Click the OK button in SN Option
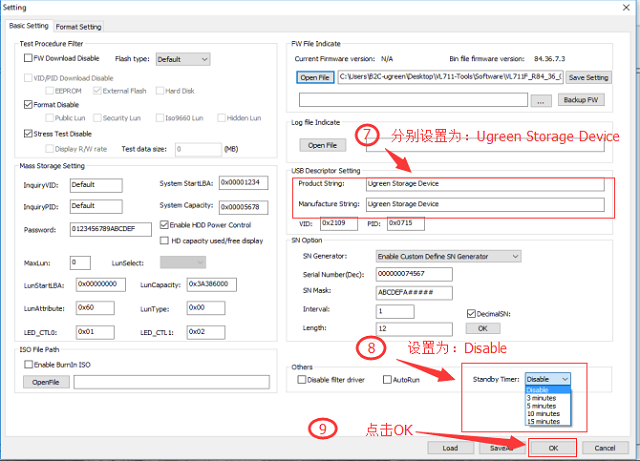The image size is (640, 461). (483, 328)
